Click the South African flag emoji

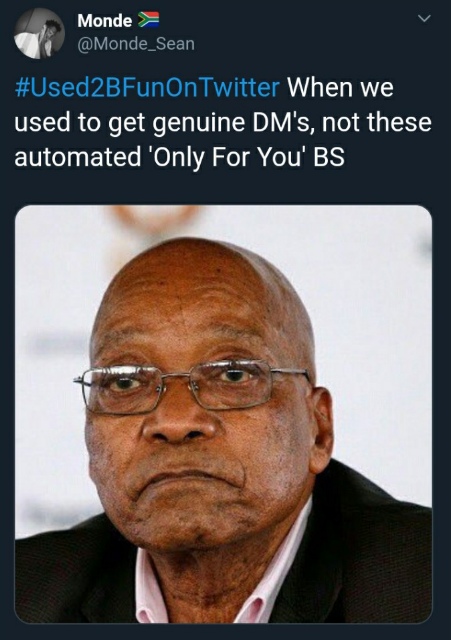(148, 20)
